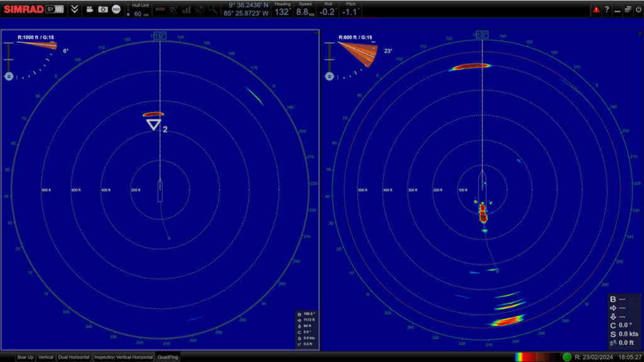The width and height of the screenshot is (644, 362).
Task: Click the time 18:05:27 in status bar
Action: click(x=630, y=357)
